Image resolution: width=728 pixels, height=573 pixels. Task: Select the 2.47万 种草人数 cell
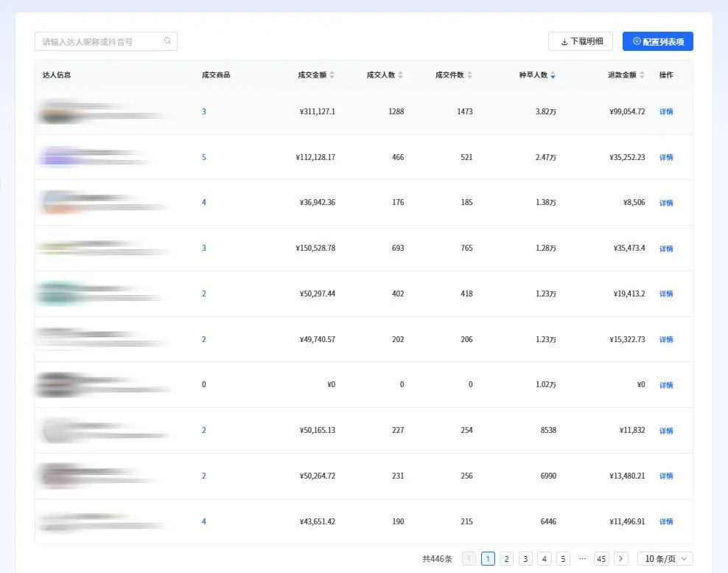[x=546, y=157]
